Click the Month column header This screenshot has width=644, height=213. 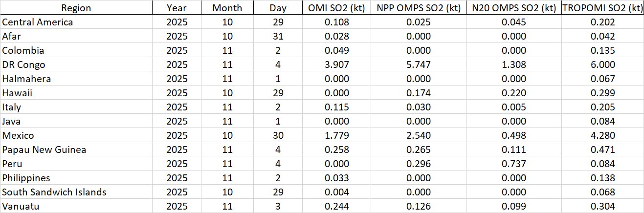pyautogui.click(x=227, y=8)
